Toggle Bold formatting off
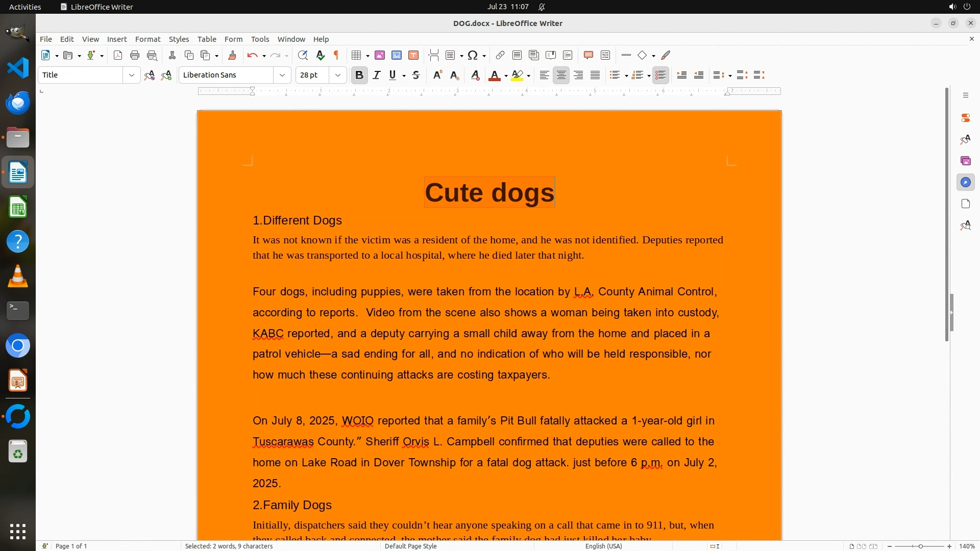 pos(359,75)
